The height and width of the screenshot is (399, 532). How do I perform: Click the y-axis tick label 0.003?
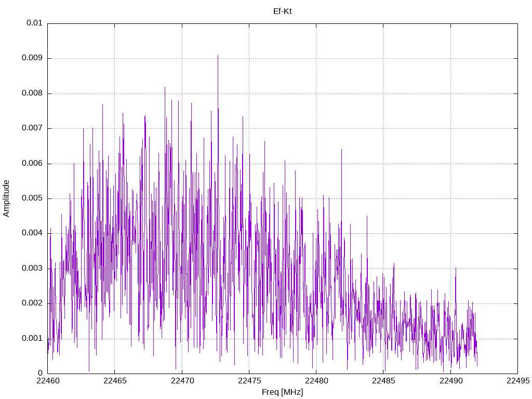[32, 269]
